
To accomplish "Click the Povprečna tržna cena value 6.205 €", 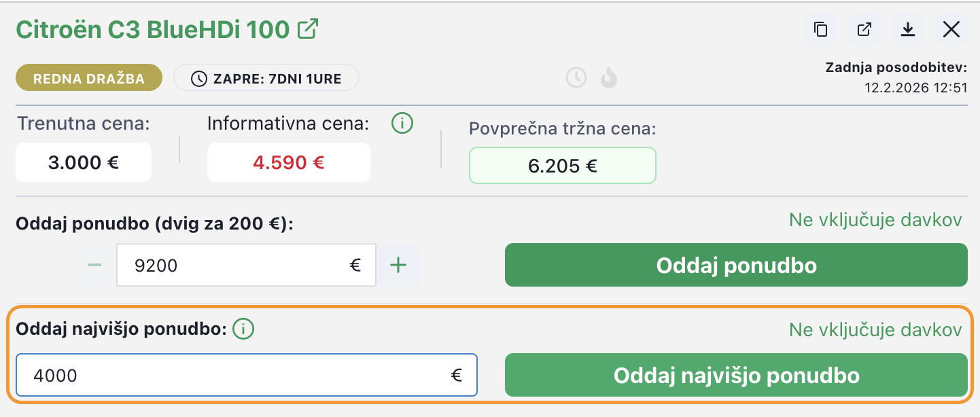I will [562, 166].
